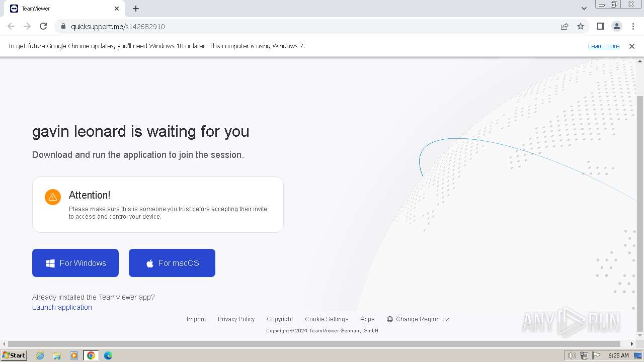Click horizontal scrollbar right arrow
Screen dimensions: 644x362
(x=632, y=344)
